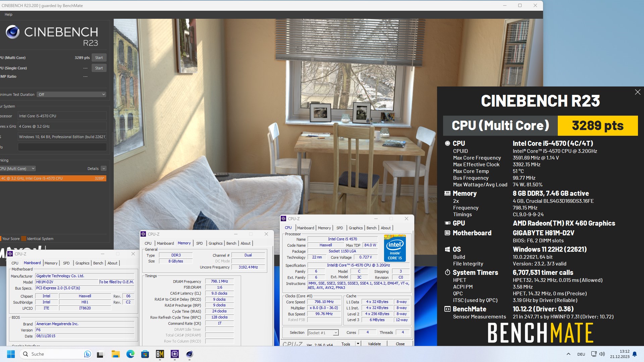Click the Memory icon in BenchMate panel
644x362 pixels.
[x=447, y=193]
